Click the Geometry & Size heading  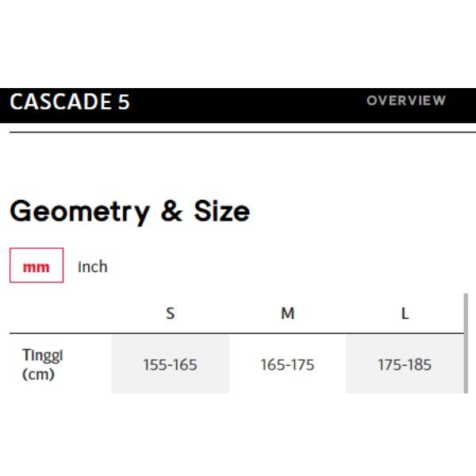click(x=129, y=211)
